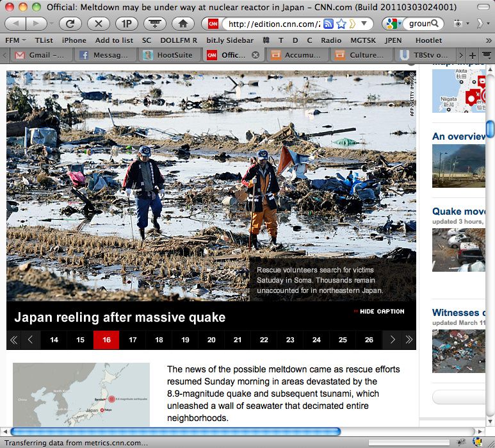
Task: Select gallery photo number 20
Action: tap(211, 340)
